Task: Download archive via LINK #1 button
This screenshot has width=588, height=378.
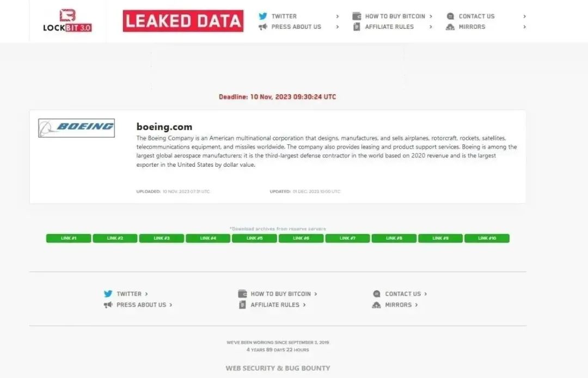Action: (69, 238)
